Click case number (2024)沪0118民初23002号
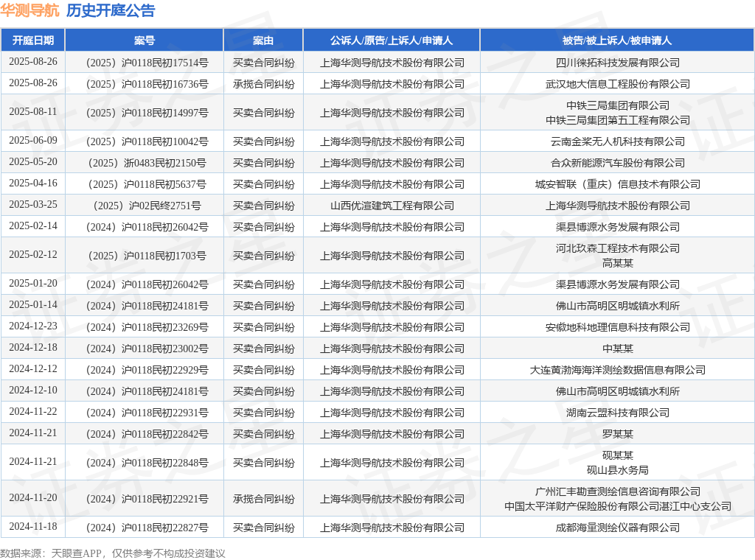The height and width of the screenshot is (560, 755). 147,349
